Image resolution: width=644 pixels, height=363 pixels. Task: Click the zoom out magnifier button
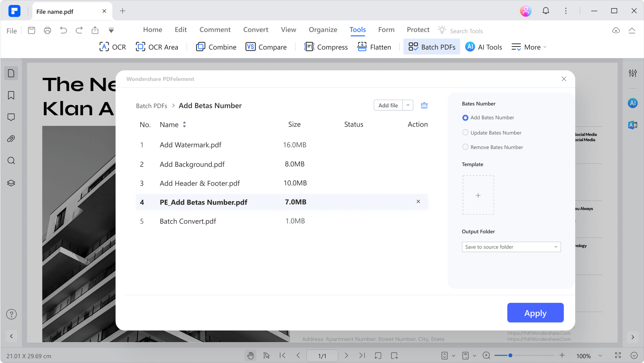[487, 355]
